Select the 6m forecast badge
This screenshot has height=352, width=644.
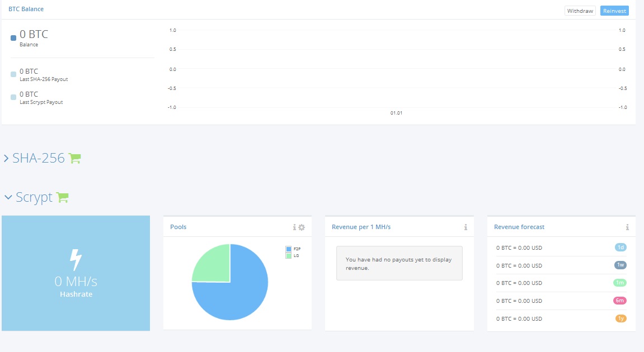coord(620,301)
